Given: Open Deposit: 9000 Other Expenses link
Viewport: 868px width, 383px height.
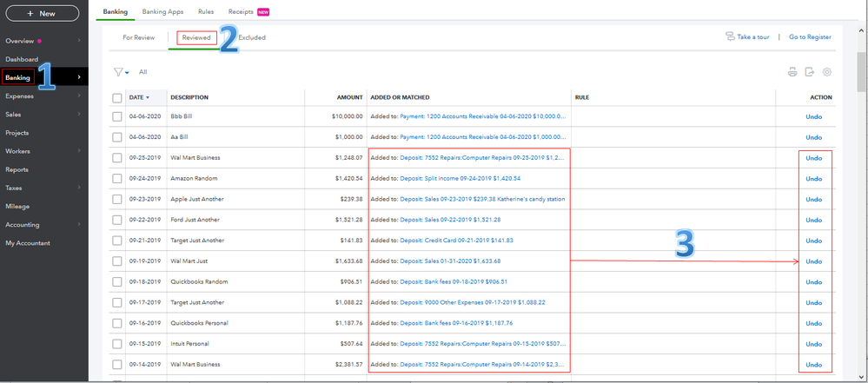Looking at the screenshot, I should point(472,302).
